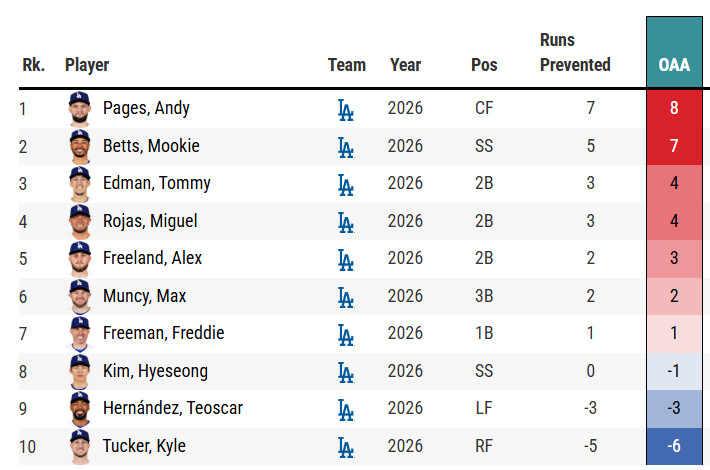Viewport: 710px width, 470px height.
Task: Open player link Betts, Mookie
Action: point(151,146)
